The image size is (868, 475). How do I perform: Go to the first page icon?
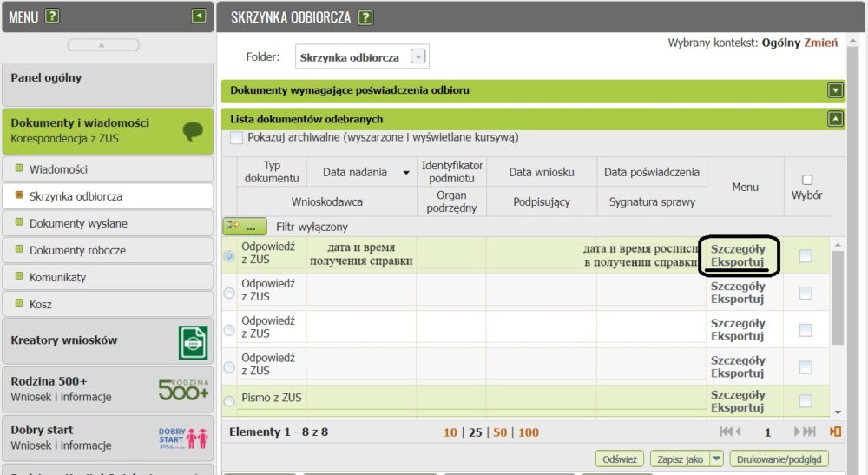[730, 432]
